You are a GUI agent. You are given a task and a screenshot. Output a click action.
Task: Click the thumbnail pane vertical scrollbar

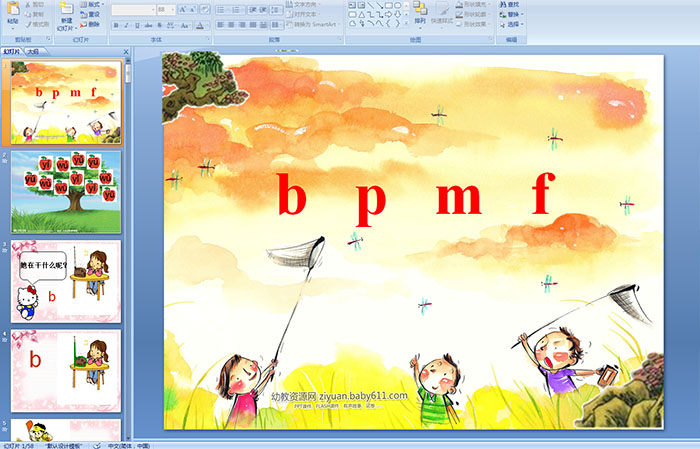128,250
